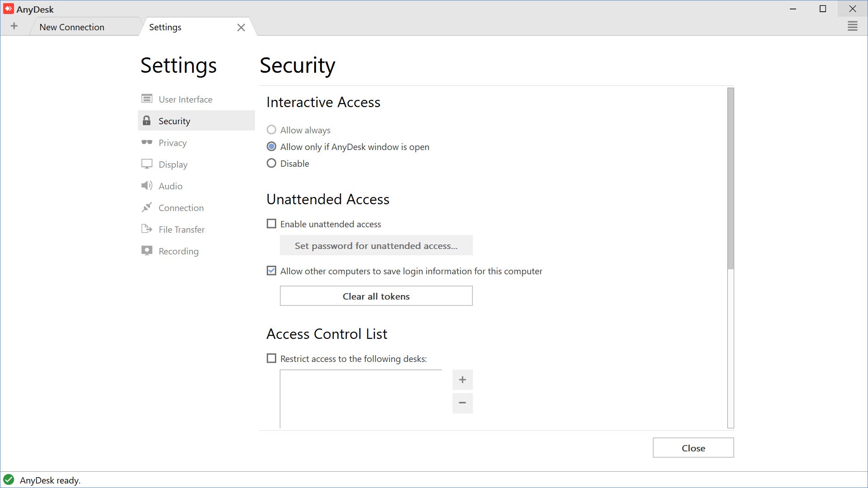
Task: Click the Recording settings icon
Action: 146,251
